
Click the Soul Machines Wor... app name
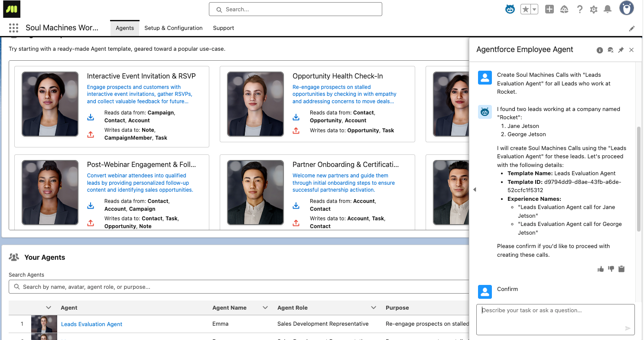62,28
